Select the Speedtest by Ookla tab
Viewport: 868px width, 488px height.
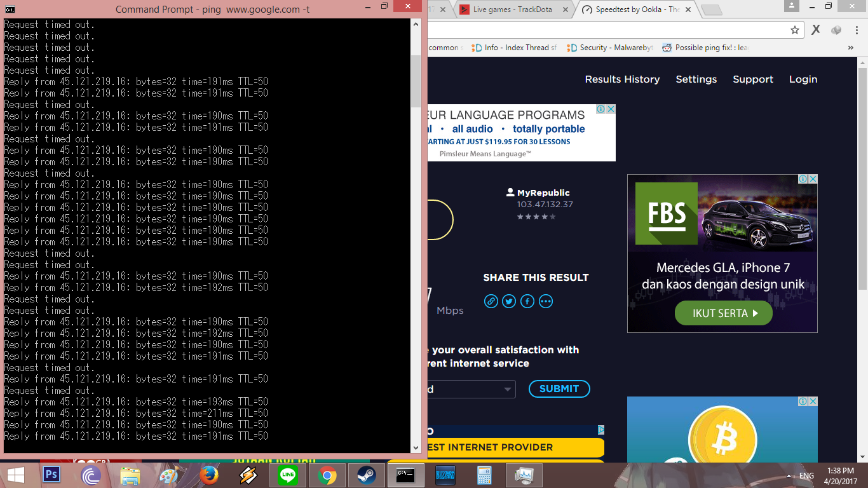click(637, 10)
